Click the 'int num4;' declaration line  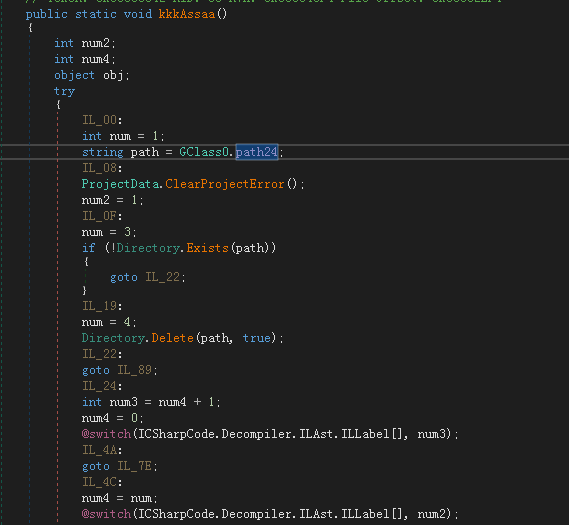(x=85, y=59)
